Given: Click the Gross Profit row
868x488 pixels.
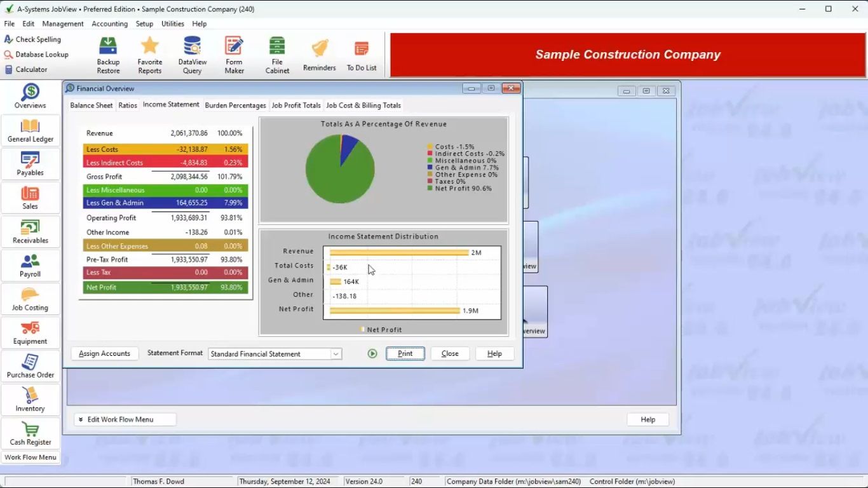Looking at the screenshot, I should [165, 177].
